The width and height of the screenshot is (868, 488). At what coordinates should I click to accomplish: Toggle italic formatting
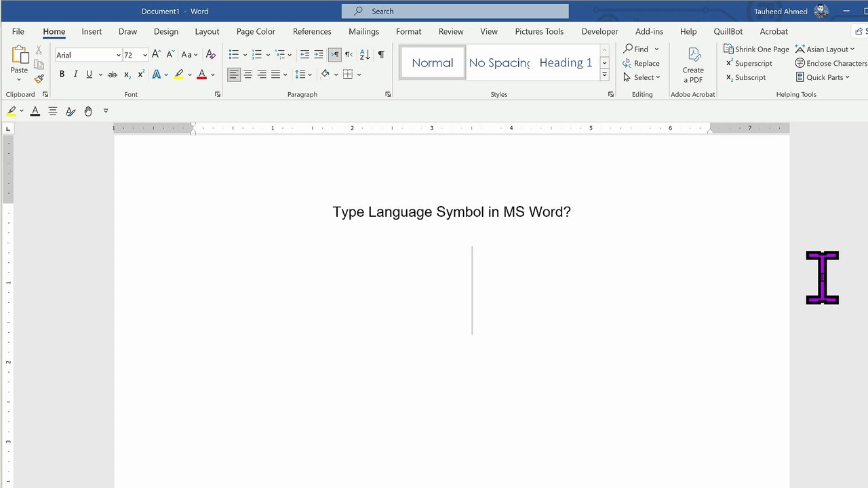coord(75,74)
